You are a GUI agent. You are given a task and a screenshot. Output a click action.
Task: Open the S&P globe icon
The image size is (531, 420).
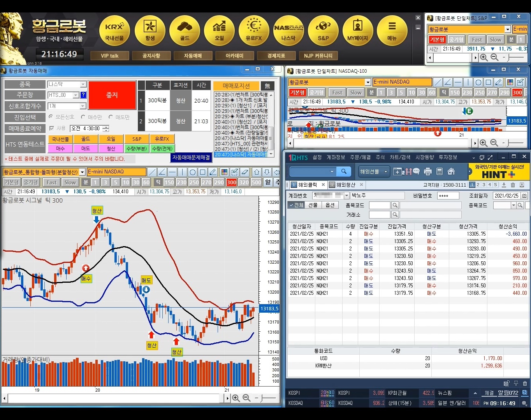pos(323,31)
